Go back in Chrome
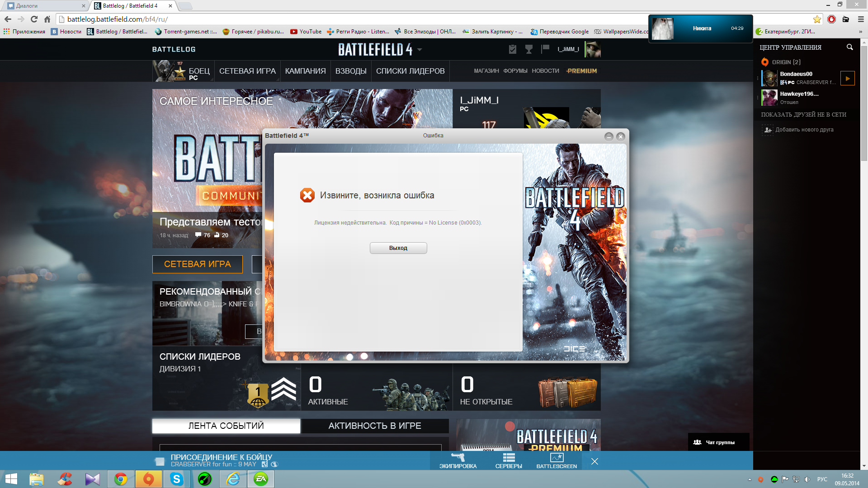Image resolution: width=868 pixels, height=488 pixels. click(8, 19)
